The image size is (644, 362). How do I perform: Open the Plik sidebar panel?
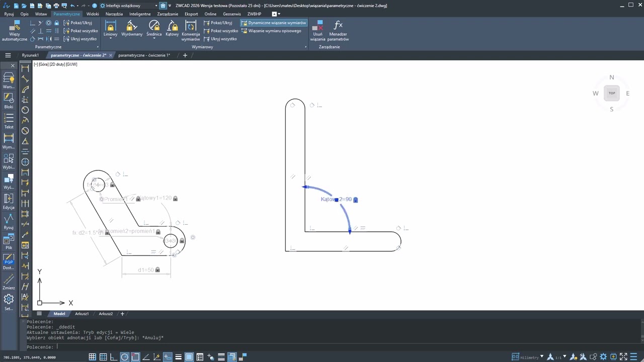(9, 241)
